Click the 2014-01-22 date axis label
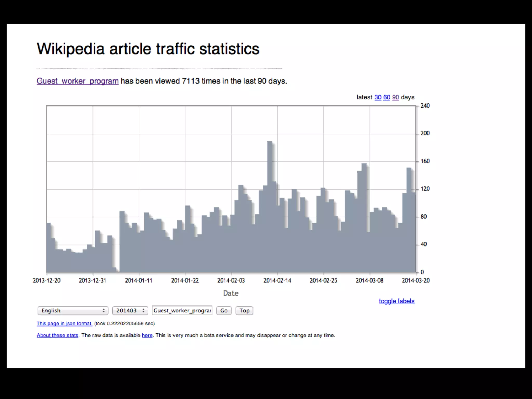The image size is (532, 399). [x=185, y=281]
